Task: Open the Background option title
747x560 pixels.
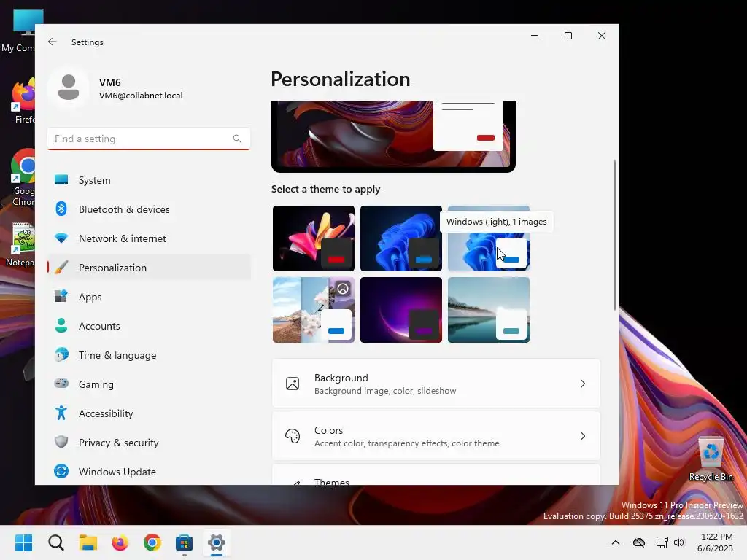Action: [341, 378]
